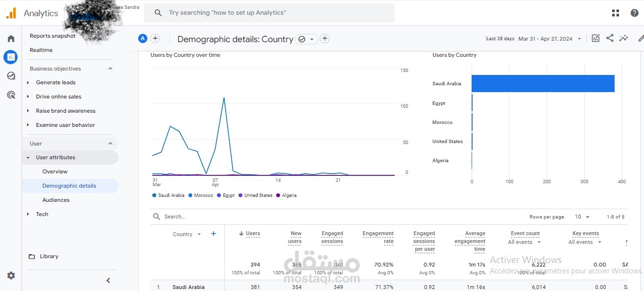This screenshot has height=291, width=644.
Task: Toggle Algeria series in chart legend
Action: click(x=286, y=195)
